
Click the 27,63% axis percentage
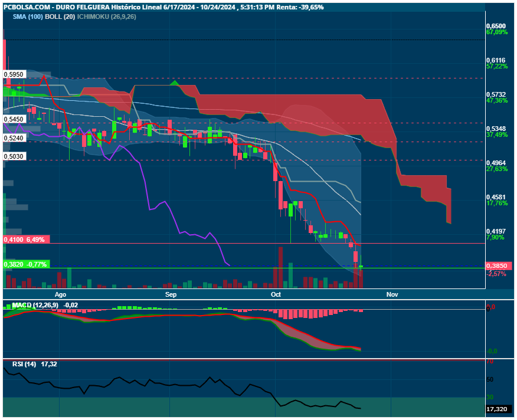[x=497, y=169]
